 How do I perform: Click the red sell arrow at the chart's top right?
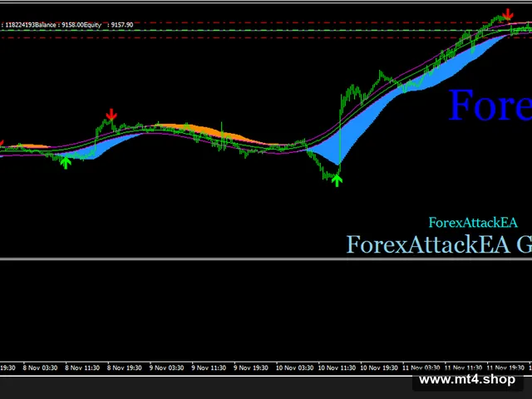click(508, 15)
